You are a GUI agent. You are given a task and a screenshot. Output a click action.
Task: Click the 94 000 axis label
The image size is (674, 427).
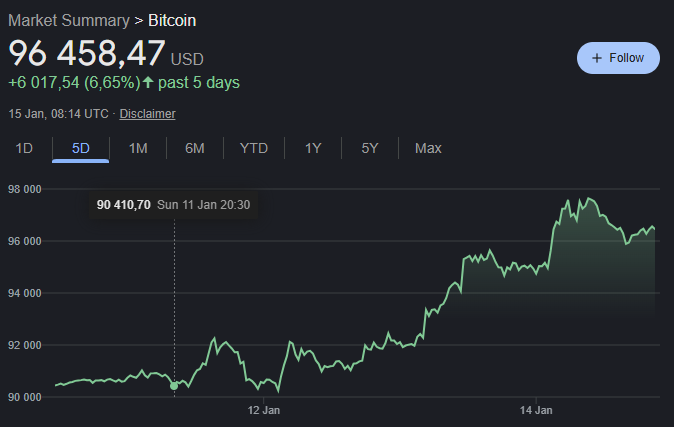tap(25, 293)
